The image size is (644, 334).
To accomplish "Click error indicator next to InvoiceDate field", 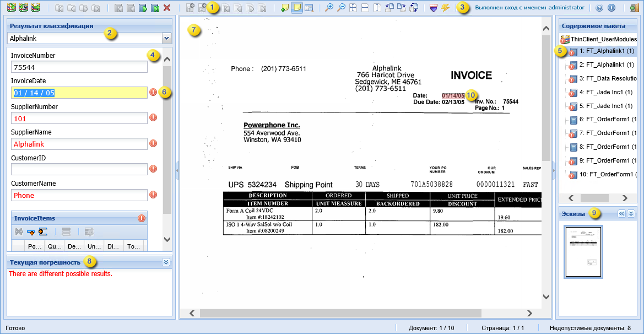I will click(x=153, y=92).
